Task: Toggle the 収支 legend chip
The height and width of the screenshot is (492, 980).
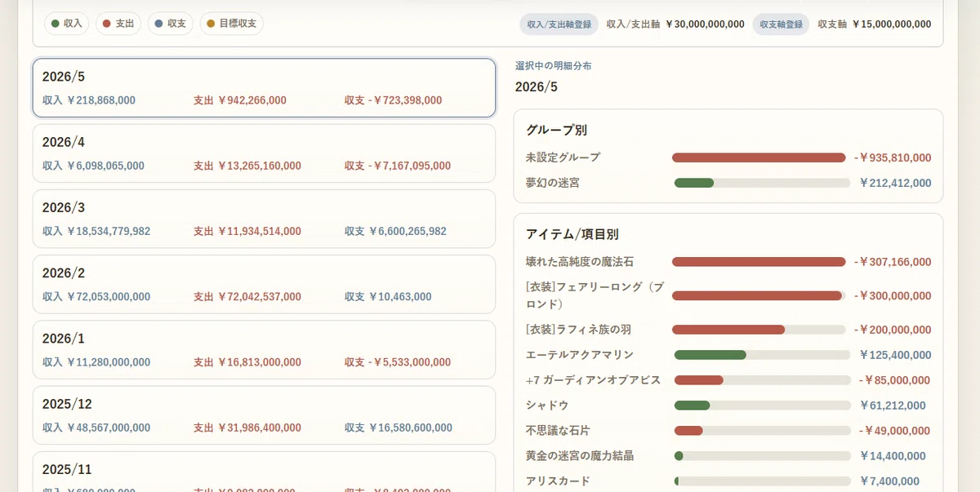Action: click(x=171, y=24)
